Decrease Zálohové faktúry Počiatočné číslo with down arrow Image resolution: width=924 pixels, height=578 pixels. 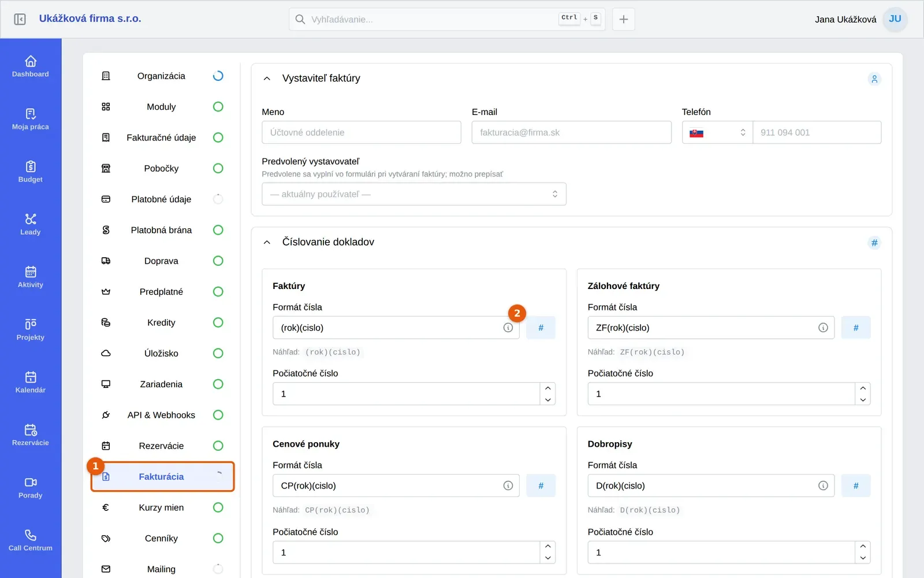tap(863, 399)
